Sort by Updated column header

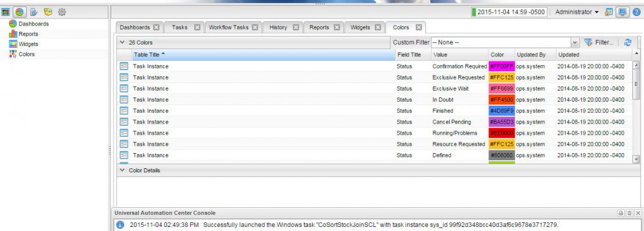pos(594,54)
